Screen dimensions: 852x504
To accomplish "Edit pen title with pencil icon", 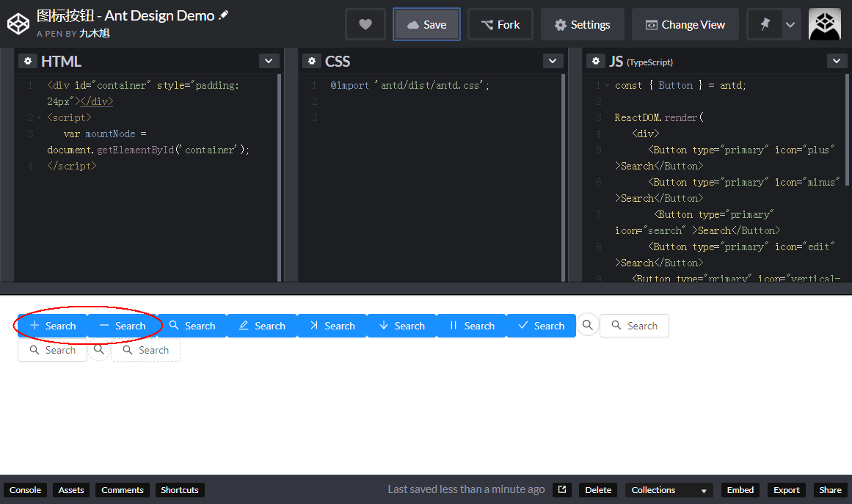I will click(223, 15).
